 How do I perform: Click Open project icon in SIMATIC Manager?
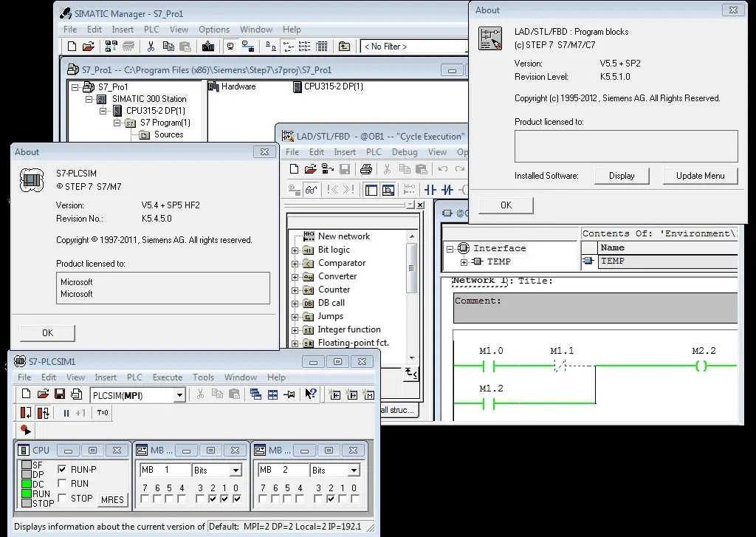[89, 47]
